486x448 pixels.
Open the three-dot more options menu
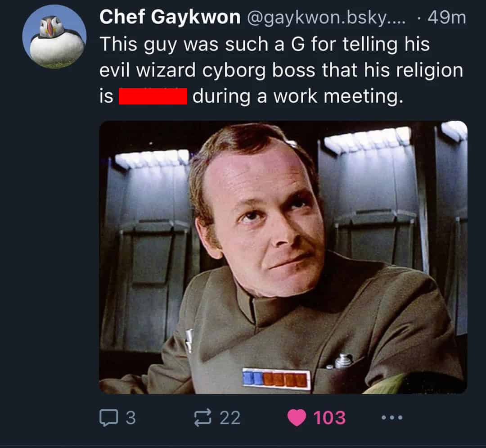click(x=391, y=418)
